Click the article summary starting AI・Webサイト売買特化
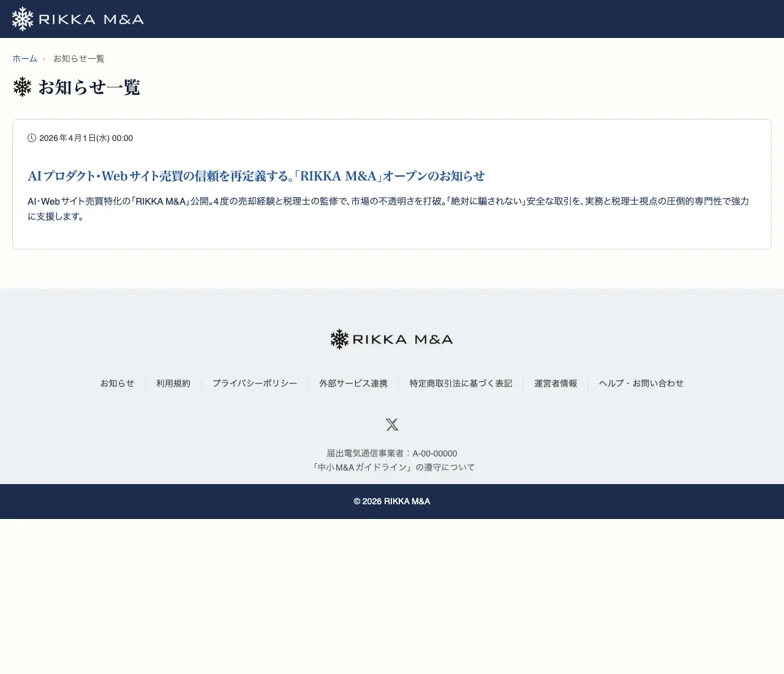784x674 pixels. [x=388, y=208]
